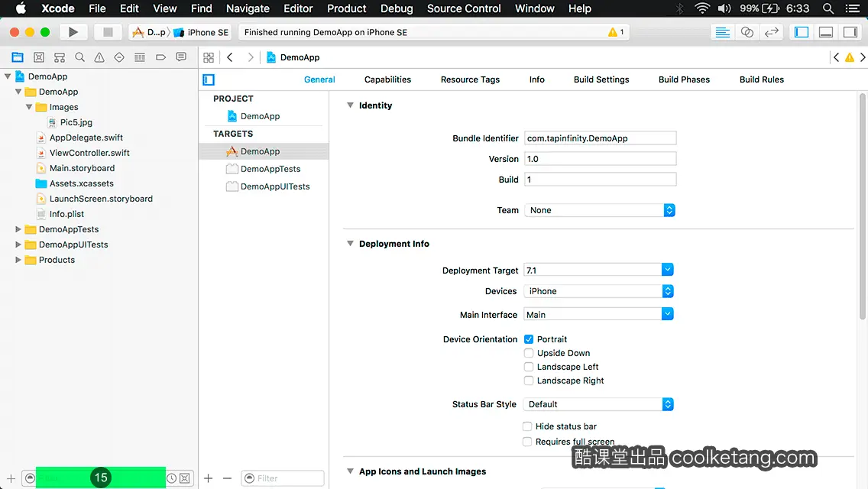This screenshot has height=489, width=868.
Task: Collapse App Icons and Launch Images section
Action: coord(350,471)
